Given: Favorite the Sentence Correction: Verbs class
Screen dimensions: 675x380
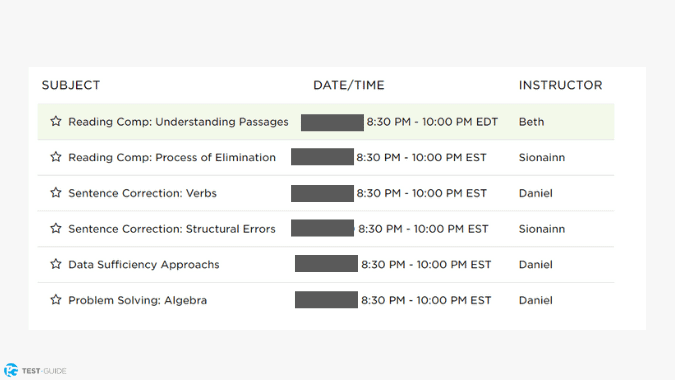Looking at the screenshot, I should (x=56, y=193).
